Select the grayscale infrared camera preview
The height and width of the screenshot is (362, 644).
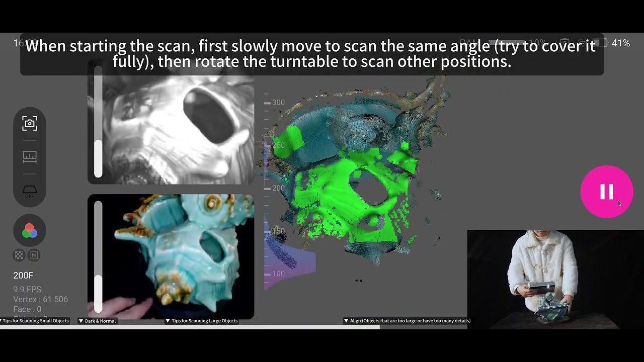click(x=171, y=122)
